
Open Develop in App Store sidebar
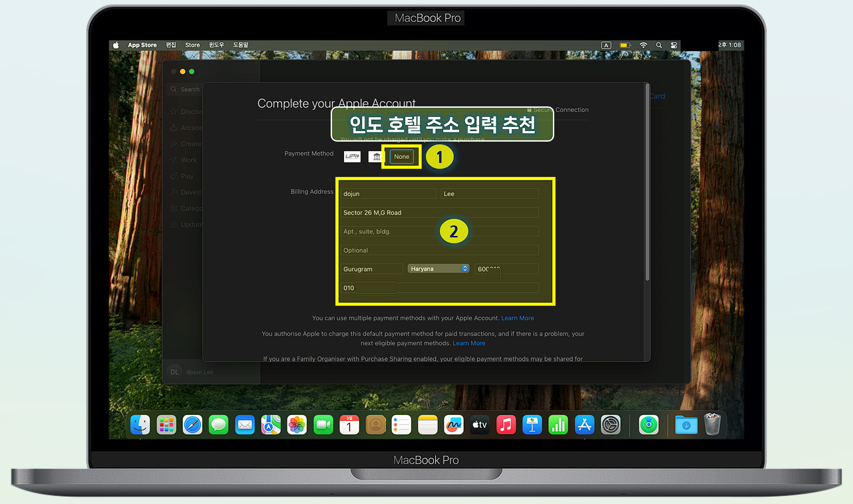click(186, 192)
